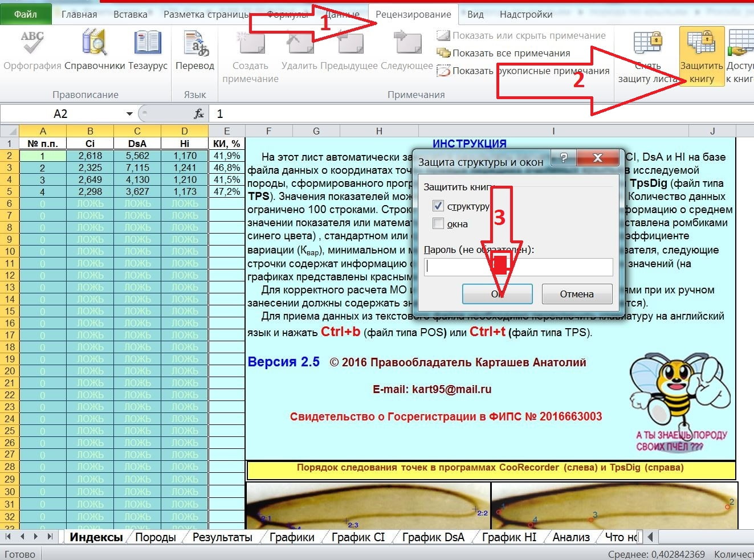
Task: Click the help question mark in dialog
Action: (x=563, y=158)
